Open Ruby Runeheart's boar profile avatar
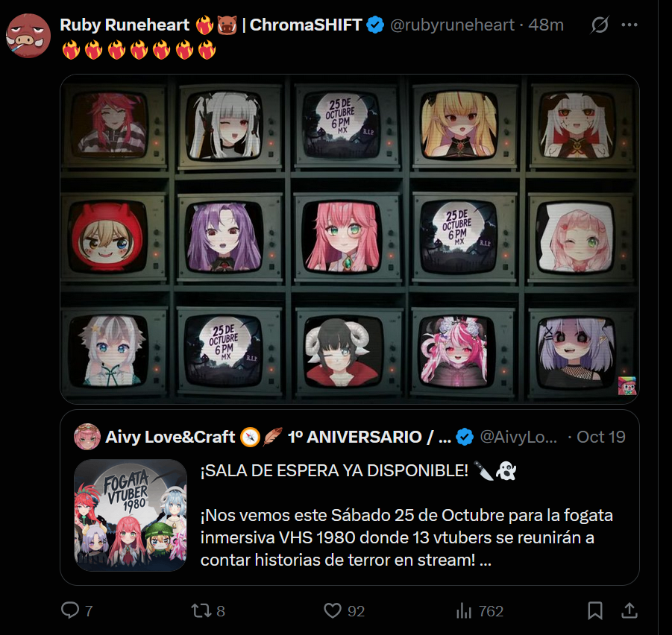Image resolution: width=672 pixels, height=635 pixels. coord(28,36)
